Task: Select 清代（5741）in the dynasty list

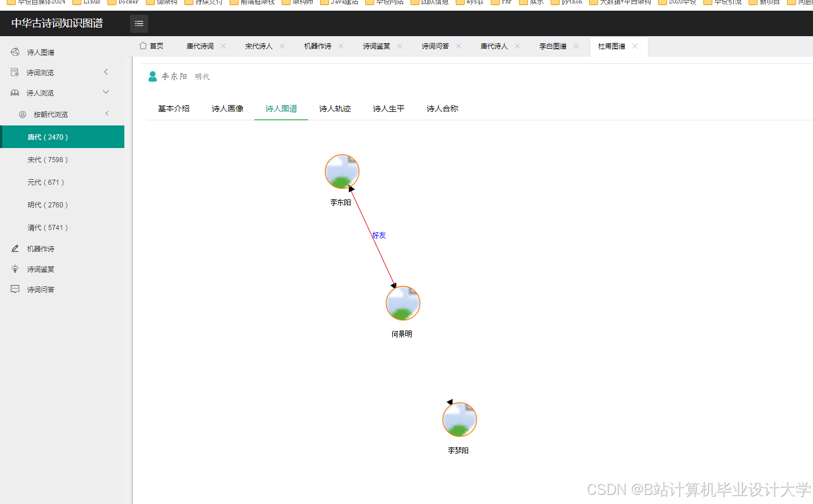Action: 48,227
